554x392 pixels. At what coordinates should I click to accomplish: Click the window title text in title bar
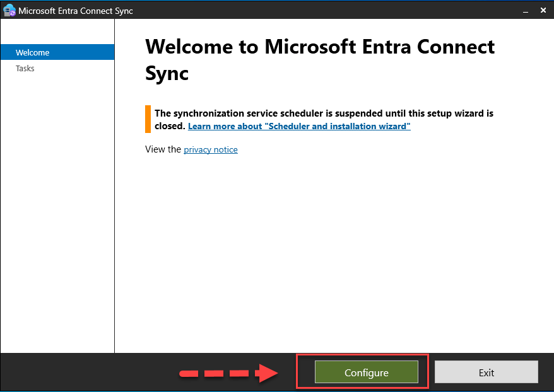point(76,11)
